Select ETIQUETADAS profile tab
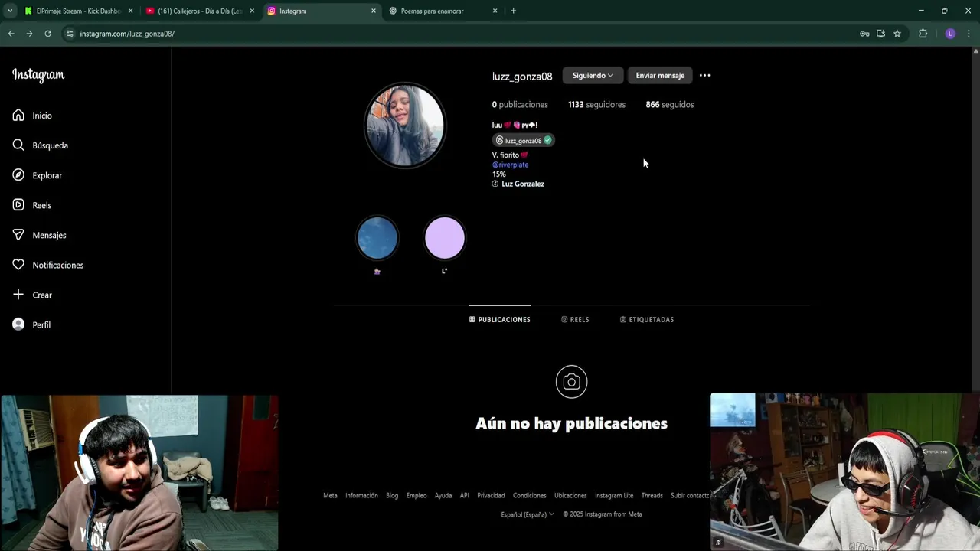This screenshot has width=980, height=551. tap(647, 320)
